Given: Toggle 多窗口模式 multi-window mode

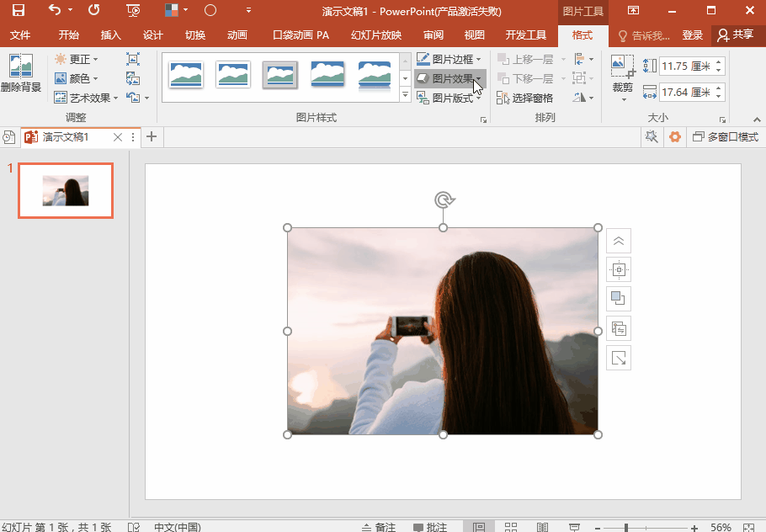Looking at the screenshot, I should point(726,137).
